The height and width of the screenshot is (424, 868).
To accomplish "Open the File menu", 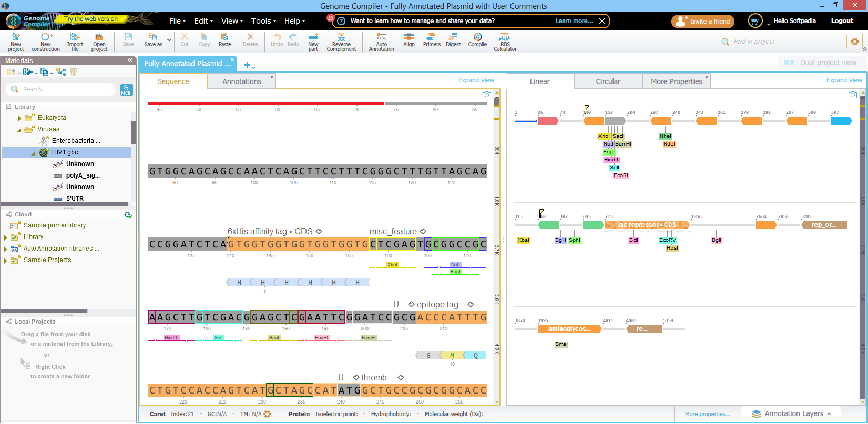I will click(x=178, y=21).
